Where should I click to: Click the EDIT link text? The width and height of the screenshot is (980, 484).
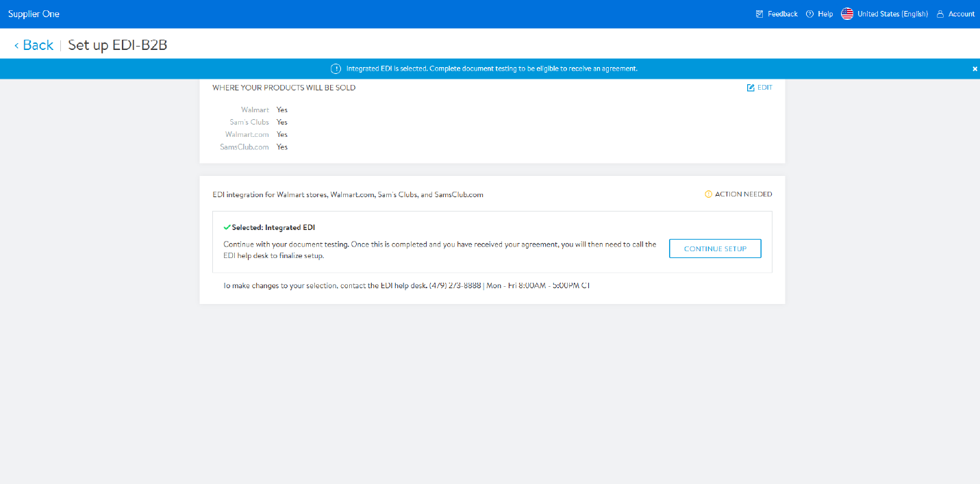[x=764, y=88]
